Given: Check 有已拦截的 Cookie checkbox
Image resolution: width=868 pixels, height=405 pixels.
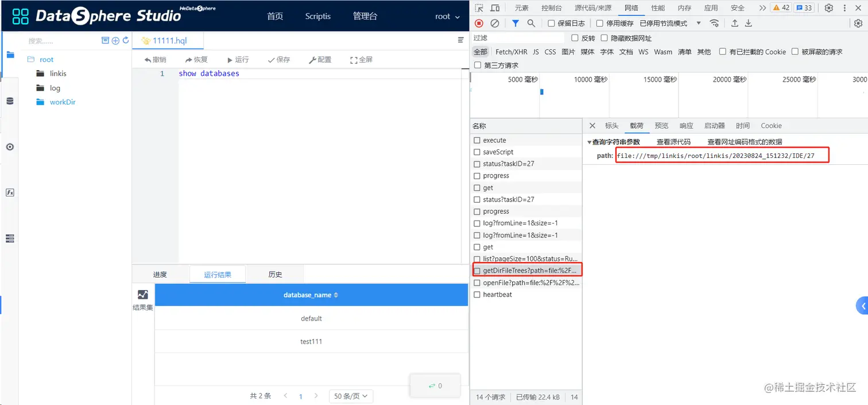Looking at the screenshot, I should coord(723,52).
